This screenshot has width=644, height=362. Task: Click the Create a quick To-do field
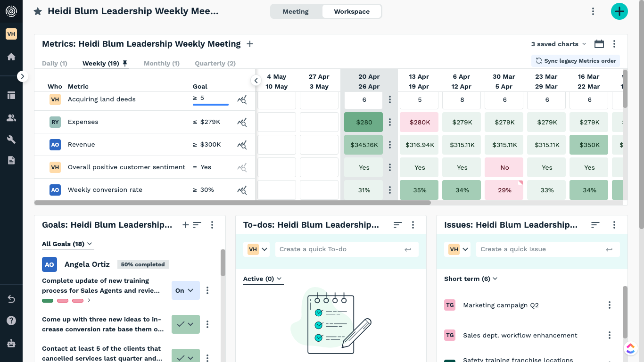(x=346, y=249)
